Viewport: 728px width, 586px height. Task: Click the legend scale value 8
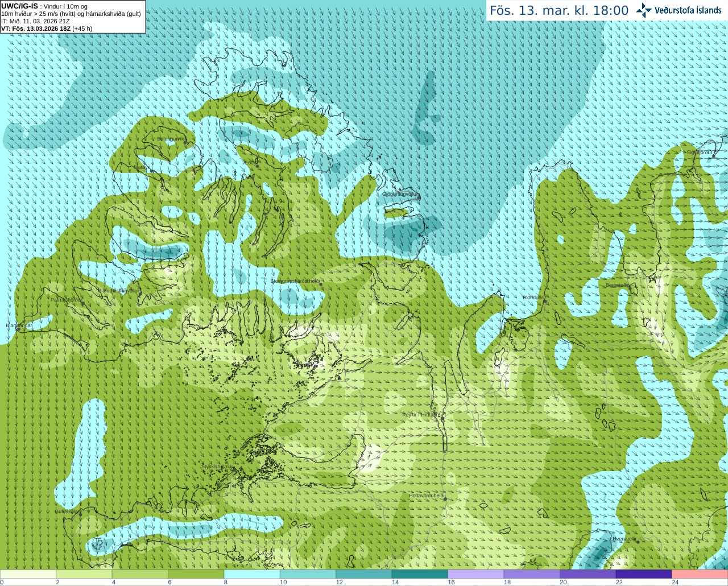[x=226, y=582]
